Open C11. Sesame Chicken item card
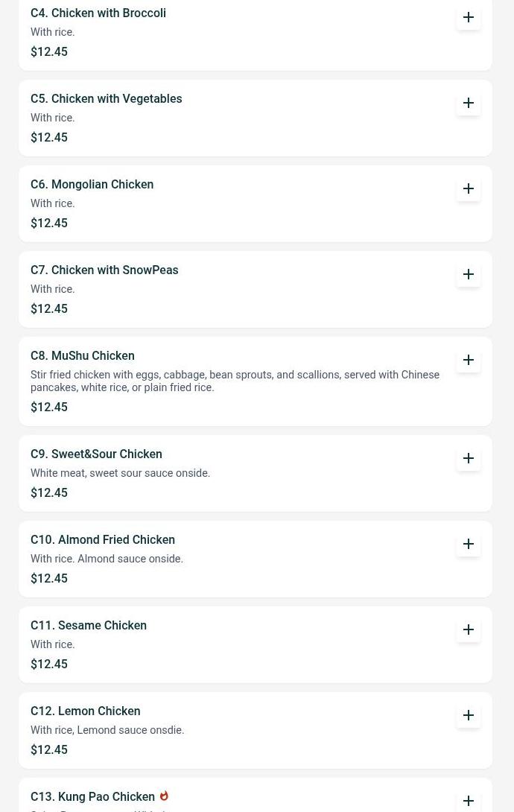Image resolution: width=514 pixels, height=812 pixels. pyautogui.click(x=256, y=644)
